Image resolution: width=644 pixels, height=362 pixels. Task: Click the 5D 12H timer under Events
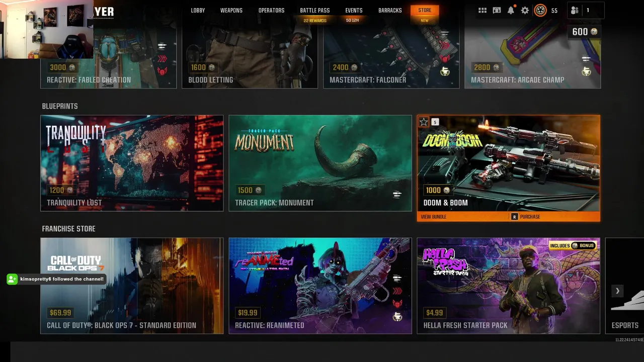(352, 20)
